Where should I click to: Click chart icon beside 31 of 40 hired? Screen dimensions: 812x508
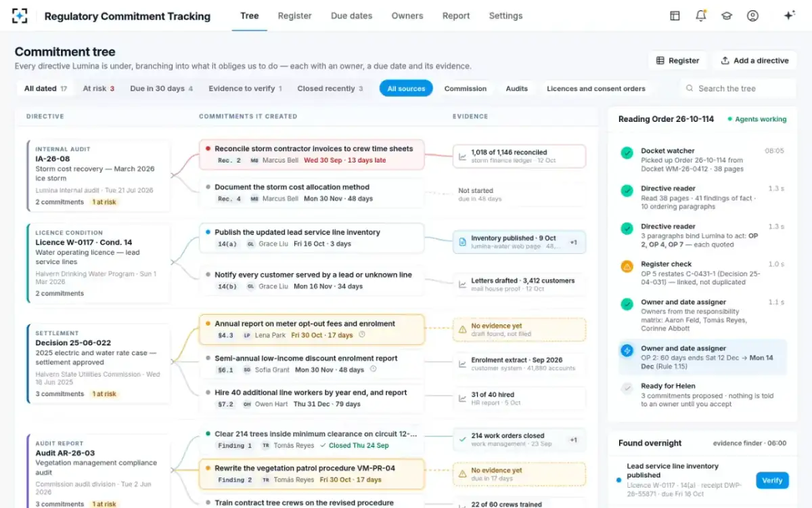[x=462, y=398]
